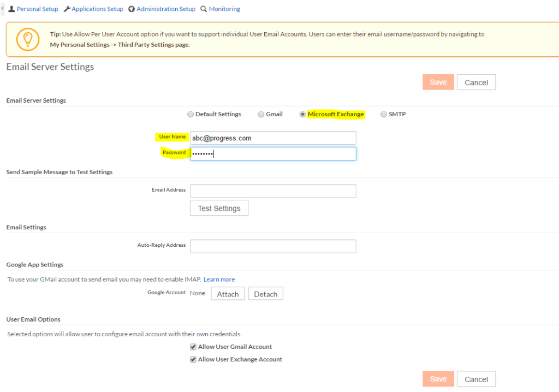The image size is (559, 392).
Task: Focus the Password input field
Action: coord(273,154)
